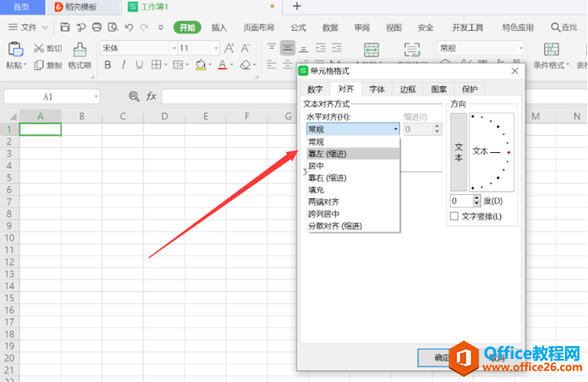Select 填充 in alignment list
This screenshot has height=382, width=588.
coord(353,190)
